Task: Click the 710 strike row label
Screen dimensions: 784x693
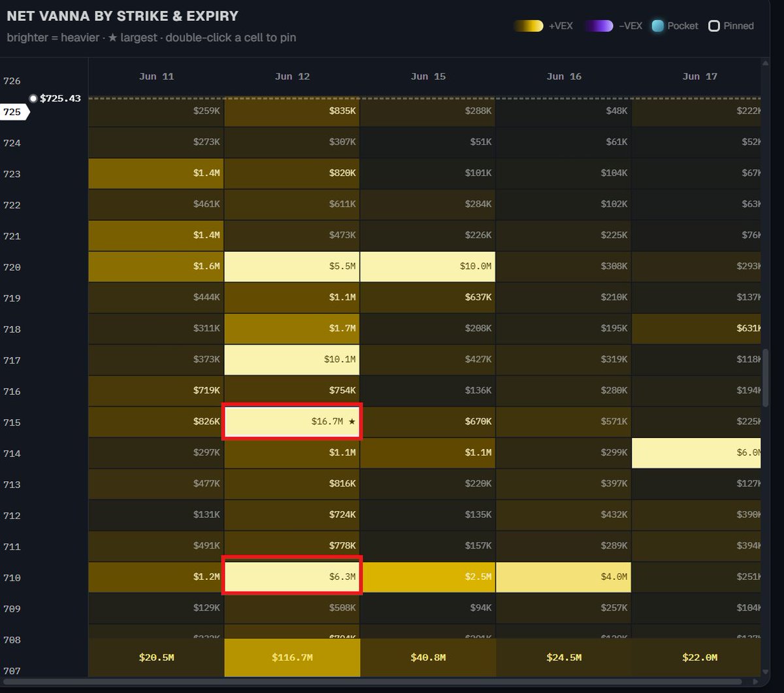Action: [x=12, y=578]
